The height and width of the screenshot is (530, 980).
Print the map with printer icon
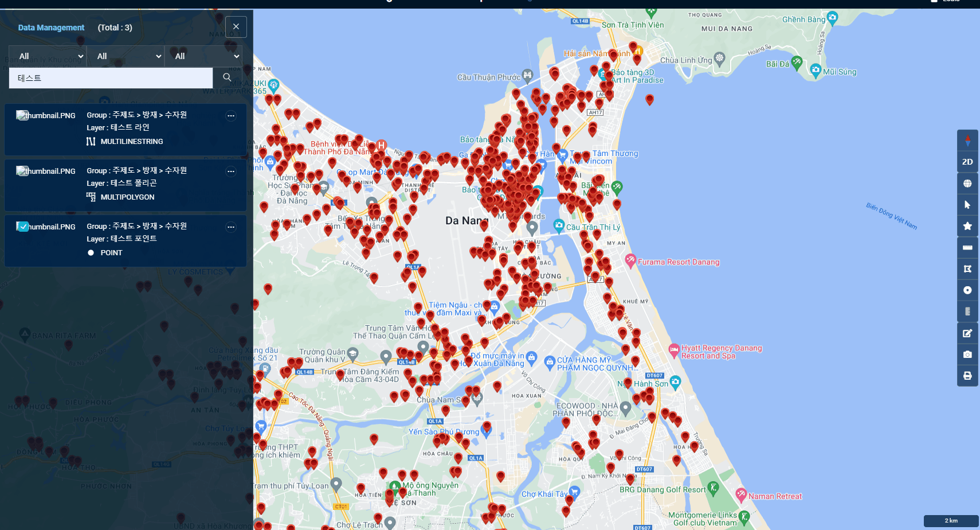[x=967, y=376]
